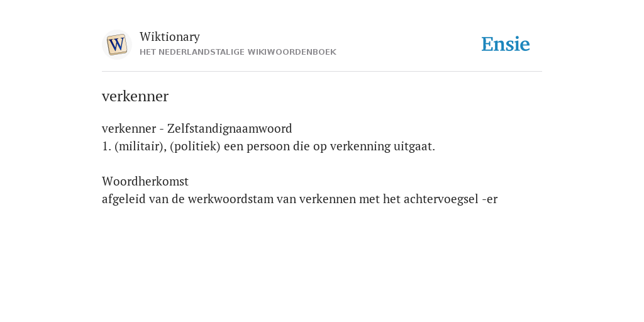Click the large 'verkenner' heading
The height and width of the screenshot is (322, 644).
(135, 96)
